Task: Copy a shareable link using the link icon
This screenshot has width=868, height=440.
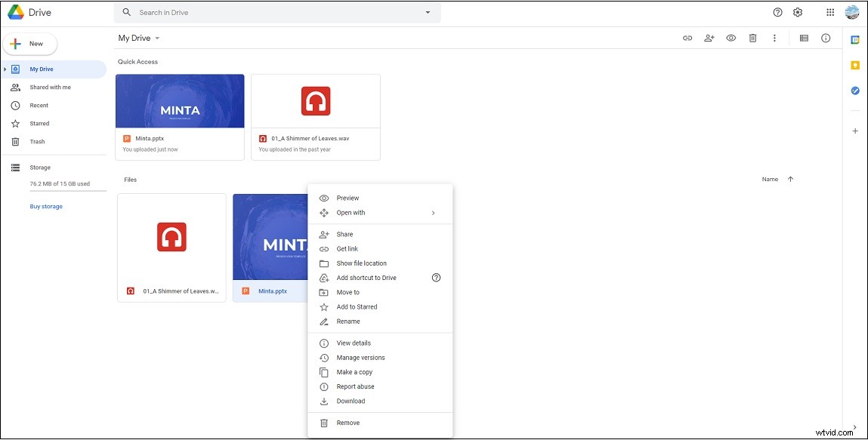Action: [x=687, y=38]
